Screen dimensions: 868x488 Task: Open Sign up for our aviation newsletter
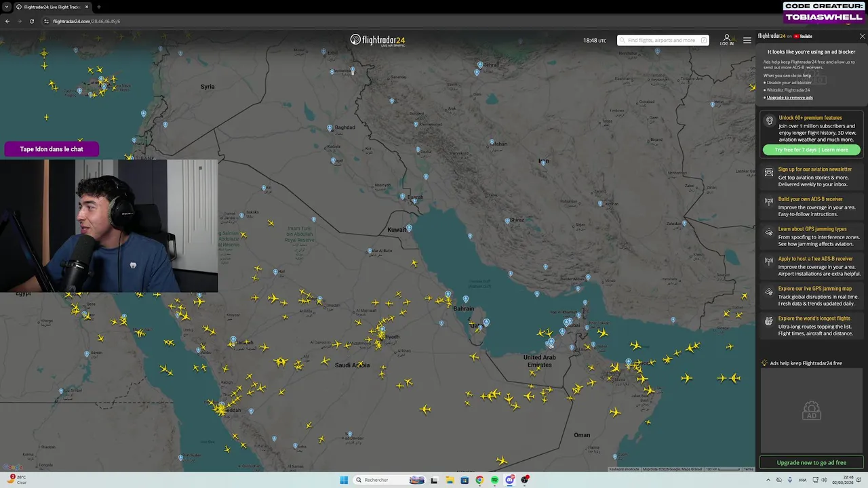point(814,169)
